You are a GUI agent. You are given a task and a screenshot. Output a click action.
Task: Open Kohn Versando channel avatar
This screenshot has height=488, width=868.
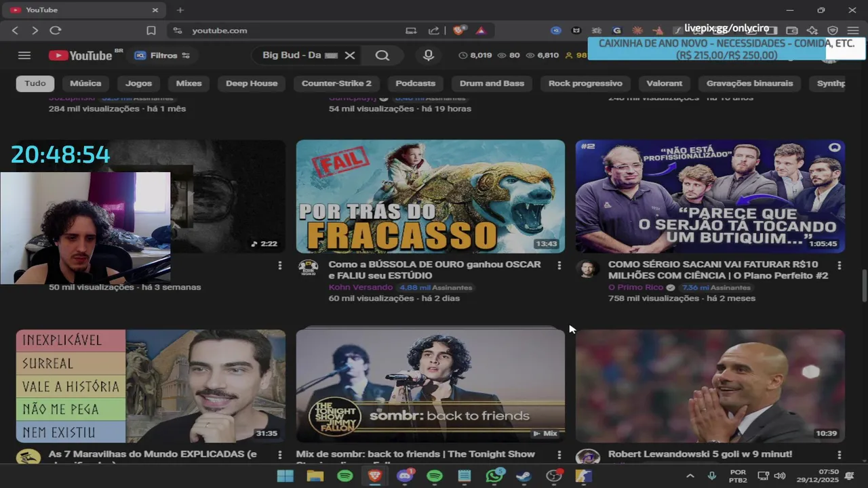[309, 268]
